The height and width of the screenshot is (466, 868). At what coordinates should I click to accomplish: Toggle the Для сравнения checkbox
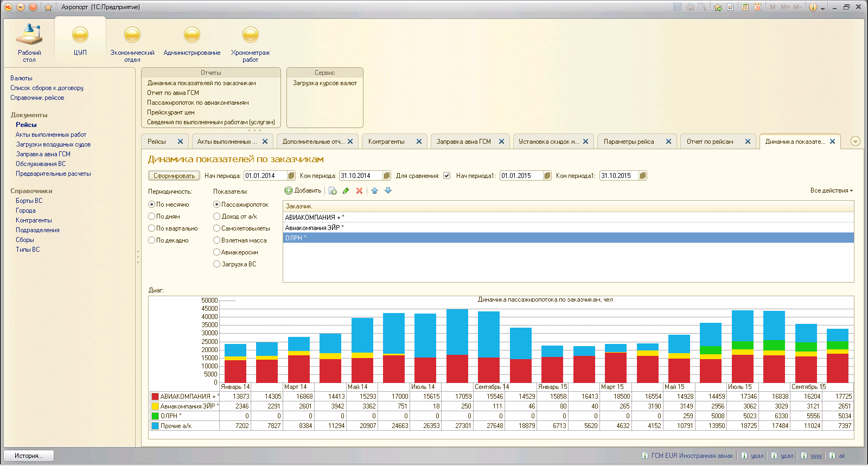[x=446, y=176]
